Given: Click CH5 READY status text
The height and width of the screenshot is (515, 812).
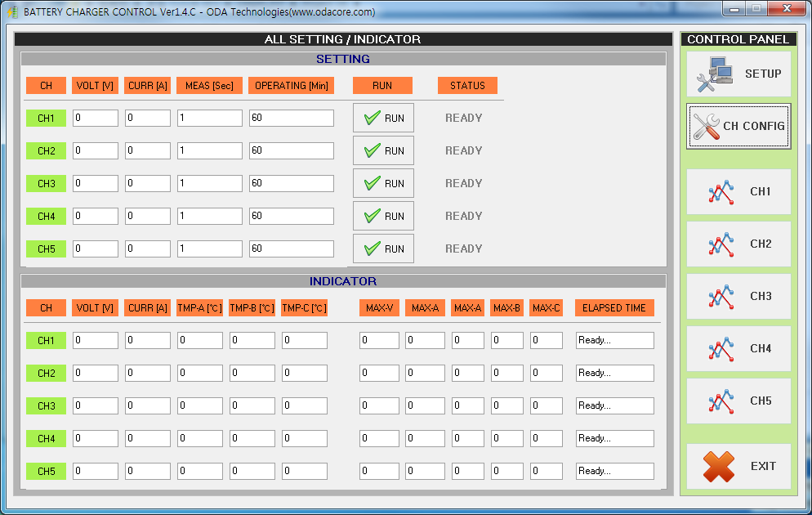Looking at the screenshot, I should coord(464,249).
